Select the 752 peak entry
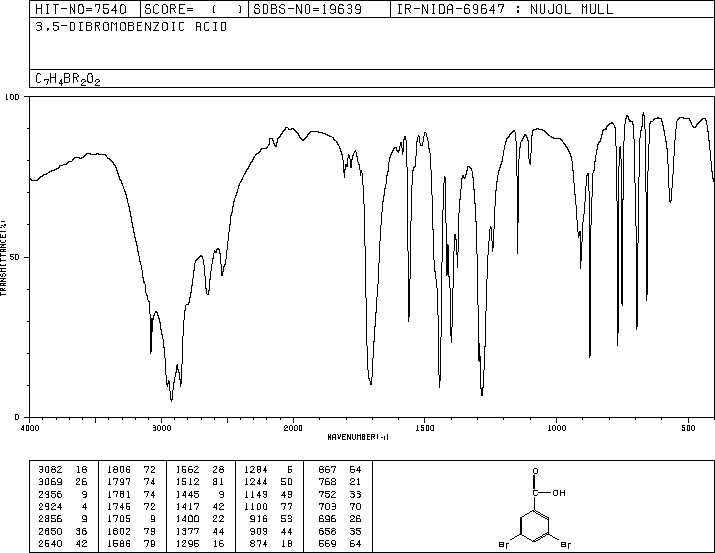Viewport: 715px width, 553px height. [x=339, y=494]
